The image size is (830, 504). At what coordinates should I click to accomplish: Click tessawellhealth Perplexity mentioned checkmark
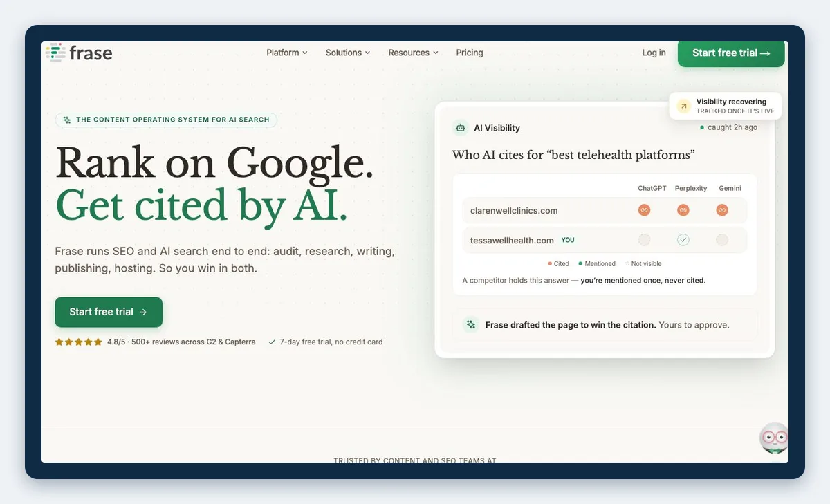point(683,240)
